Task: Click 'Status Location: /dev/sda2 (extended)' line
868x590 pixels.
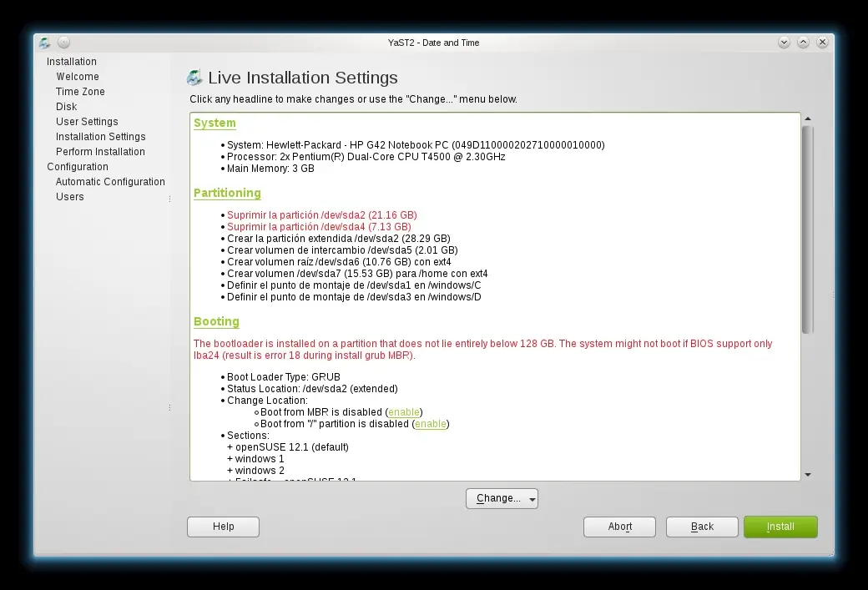Action: (312, 389)
